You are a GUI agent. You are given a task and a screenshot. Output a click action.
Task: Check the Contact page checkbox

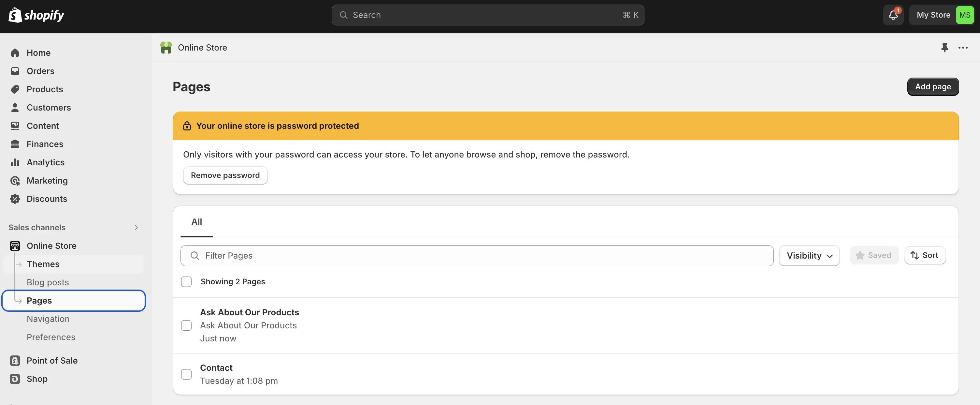186,374
